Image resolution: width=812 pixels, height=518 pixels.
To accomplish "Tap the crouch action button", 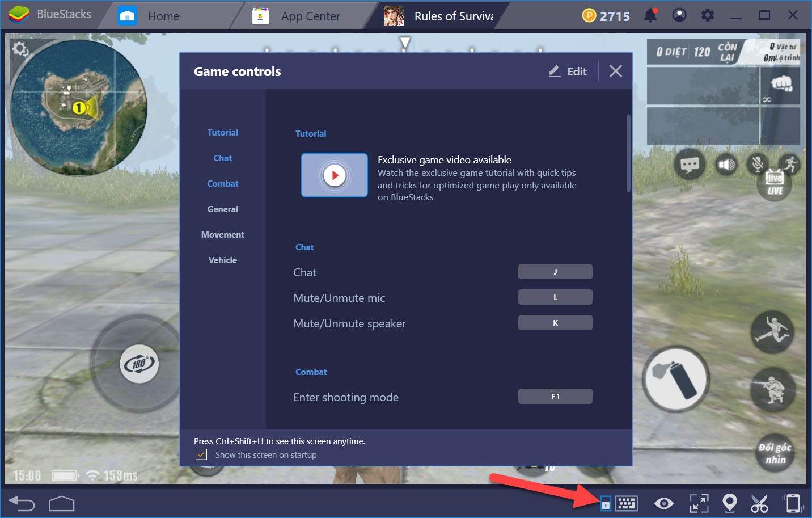I will [x=772, y=389].
